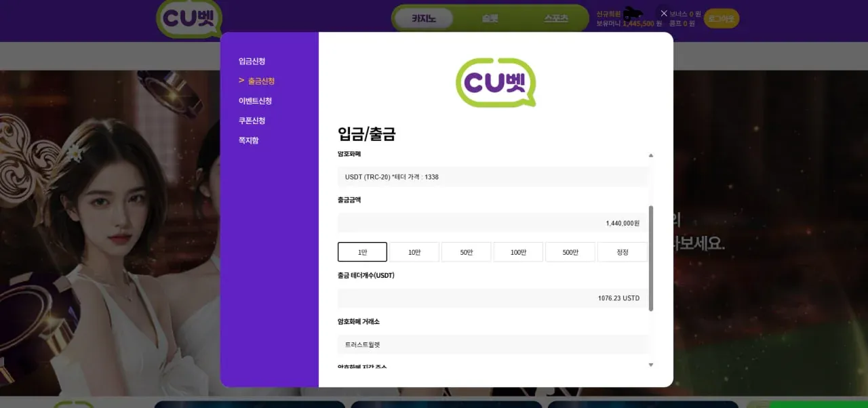Click the 로그아웃 button
868x408 pixels.
click(722, 19)
